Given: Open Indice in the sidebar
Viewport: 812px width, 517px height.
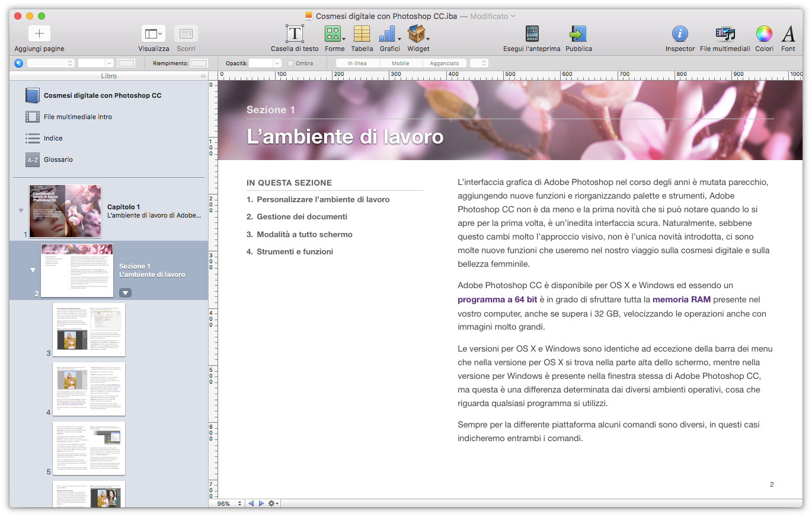Looking at the screenshot, I should point(53,138).
